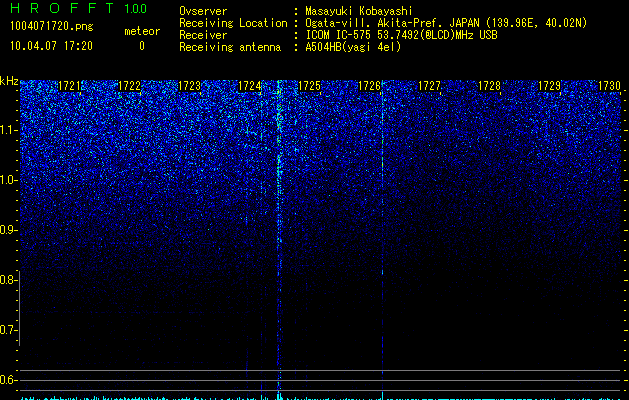The width and height of the screenshot is (629, 400).
Task: Select observer name Masayuki Kobayashi
Action: coord(359,11)
